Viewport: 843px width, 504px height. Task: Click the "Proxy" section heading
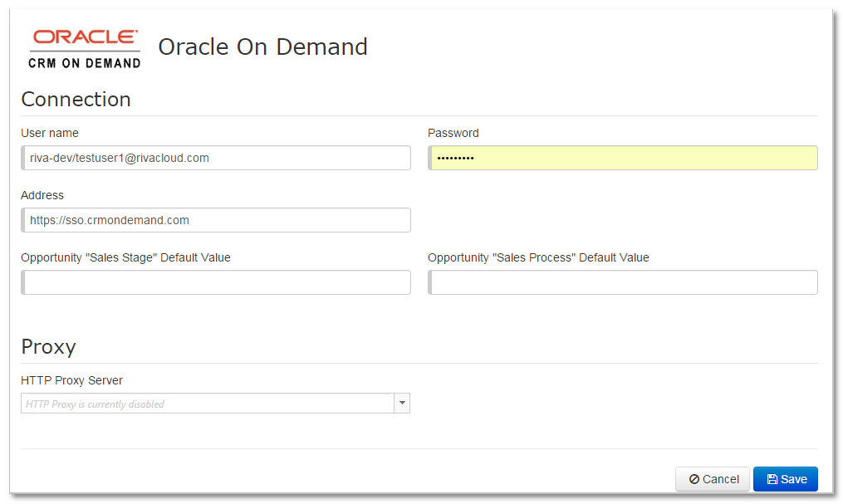48,346
